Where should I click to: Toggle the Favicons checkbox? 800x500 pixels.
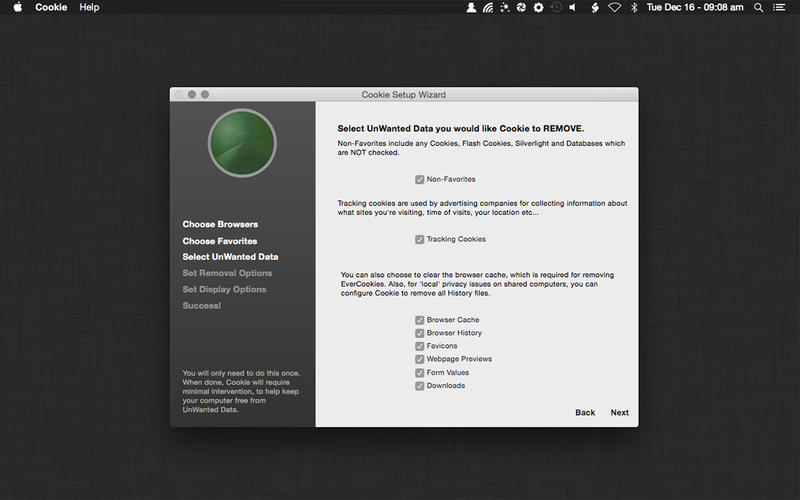click(419, 346)
